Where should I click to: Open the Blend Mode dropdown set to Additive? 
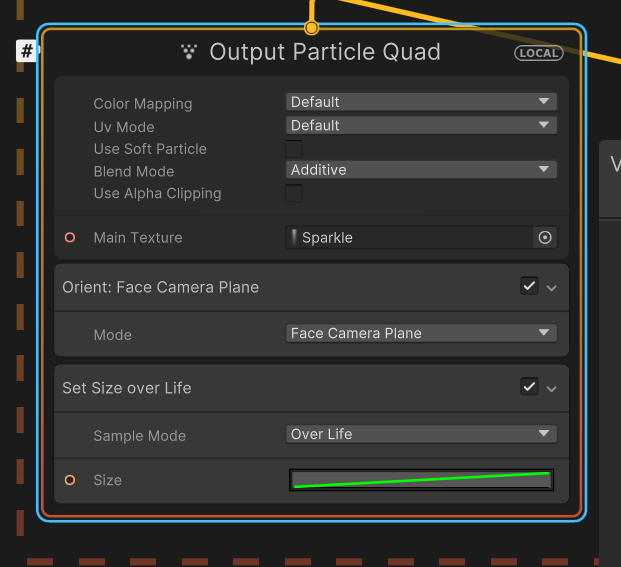point(421,169)
